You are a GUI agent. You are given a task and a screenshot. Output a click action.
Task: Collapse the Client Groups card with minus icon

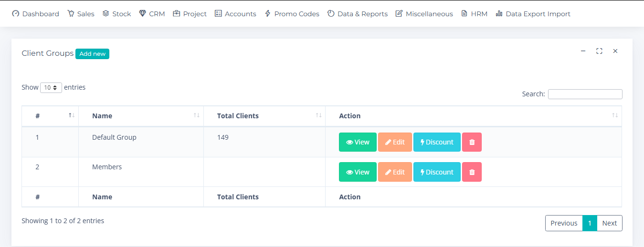[583, 51]
